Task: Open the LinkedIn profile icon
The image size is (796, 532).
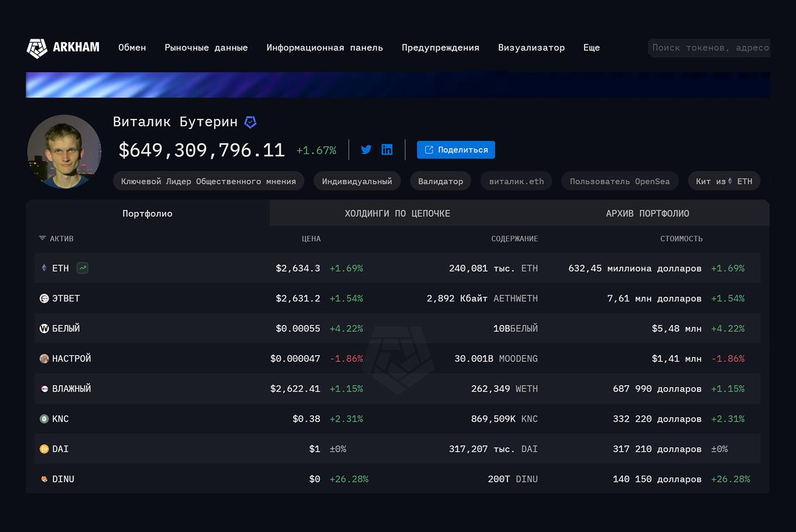Action: point(387,150)
